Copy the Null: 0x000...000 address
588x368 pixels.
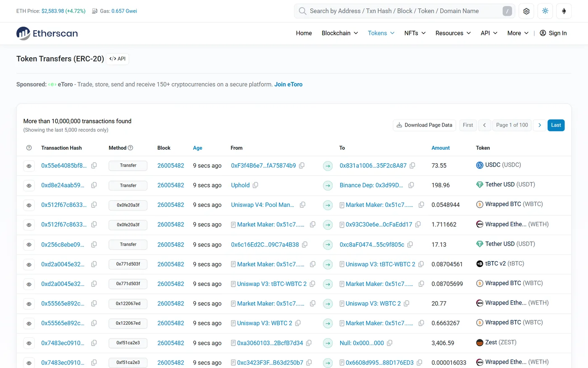(x=390, y=343)
